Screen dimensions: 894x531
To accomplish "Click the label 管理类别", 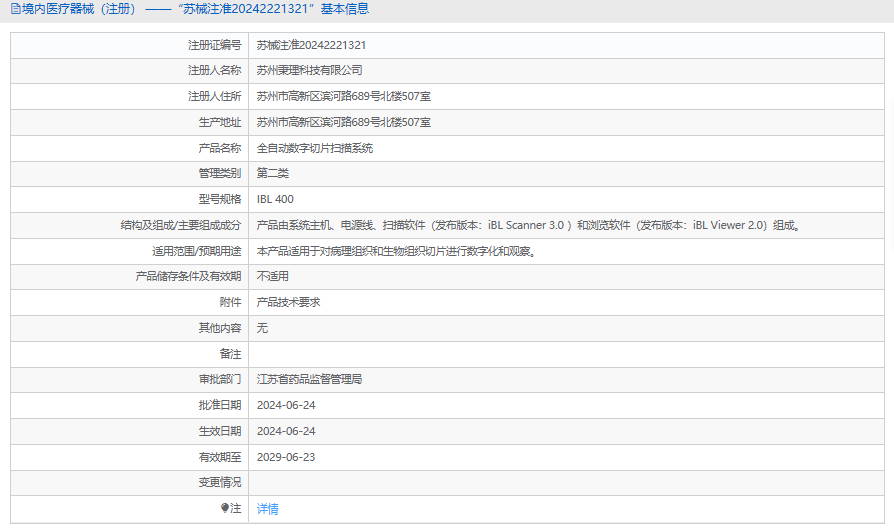I will pyautogui.click(x=220, y=173).
